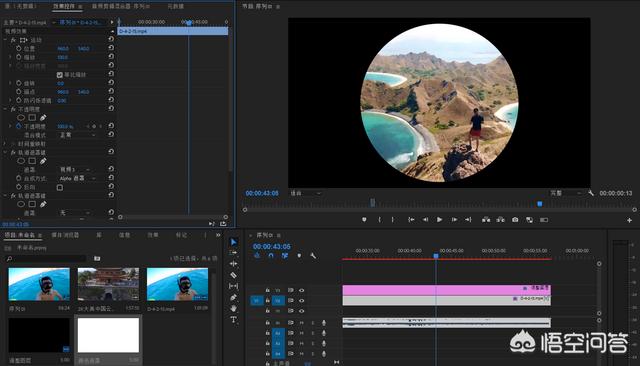Open Matte dropdown in second Track Matte Key
This screenshot has height=366, width=640.
click(x=75, y=213)
